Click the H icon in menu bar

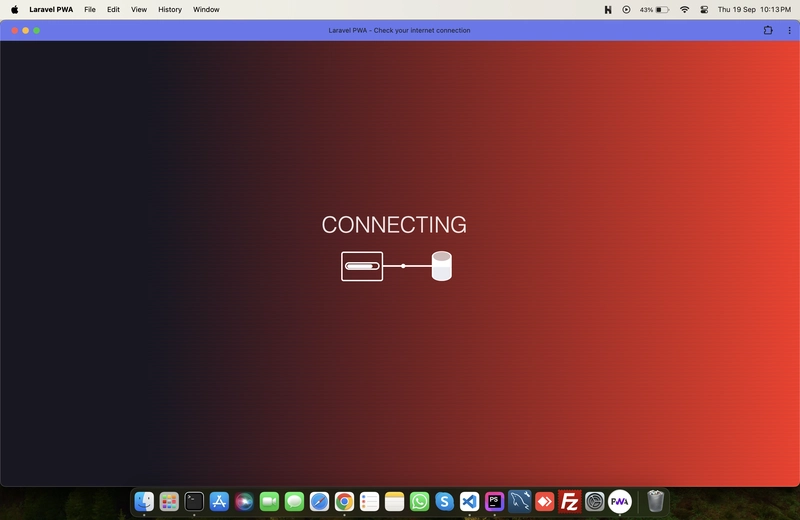[608, 9]
